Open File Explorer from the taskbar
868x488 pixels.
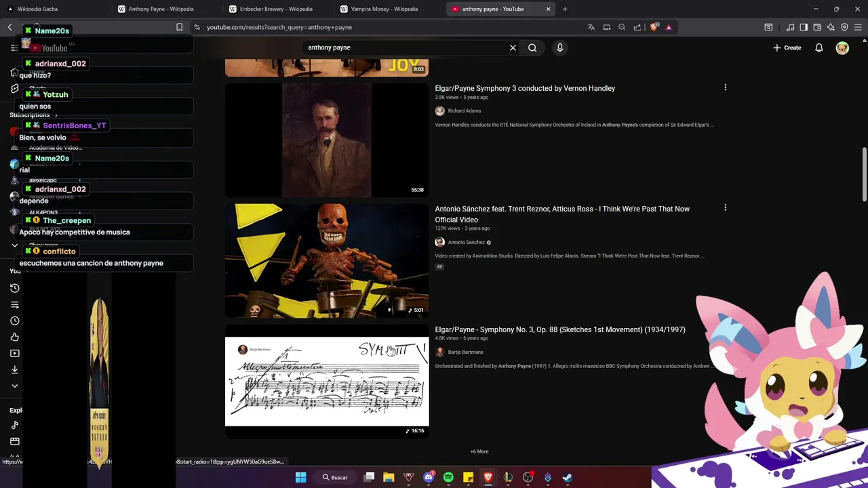389,477
